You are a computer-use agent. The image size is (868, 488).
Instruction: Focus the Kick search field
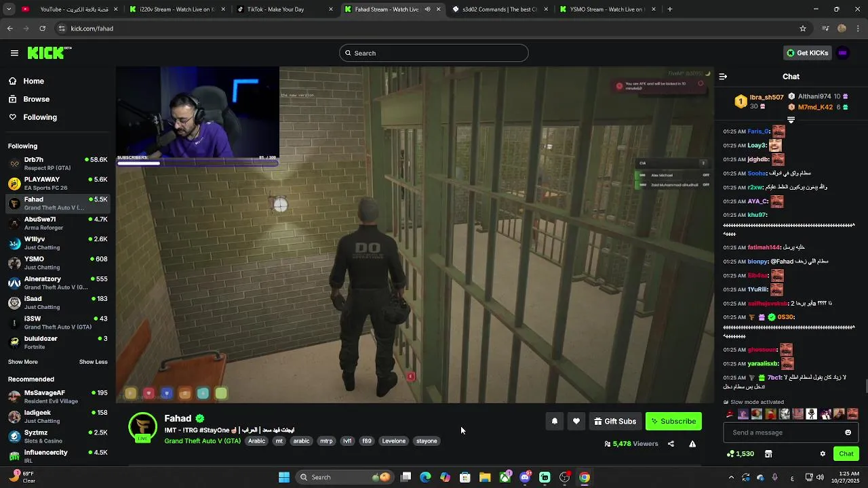point(434,53)
